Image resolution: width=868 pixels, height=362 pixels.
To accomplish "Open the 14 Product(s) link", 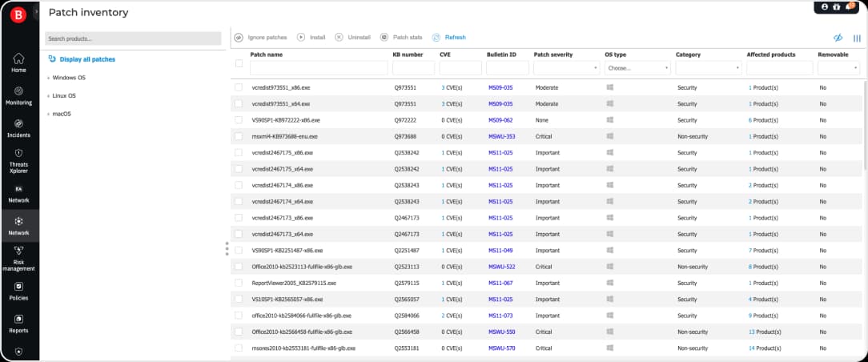I will coord(765,348).
